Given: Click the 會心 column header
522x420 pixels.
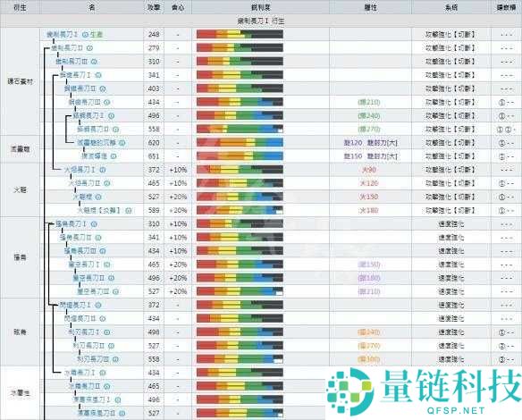Looking at the screenshot, I should [x=178, y=7].
